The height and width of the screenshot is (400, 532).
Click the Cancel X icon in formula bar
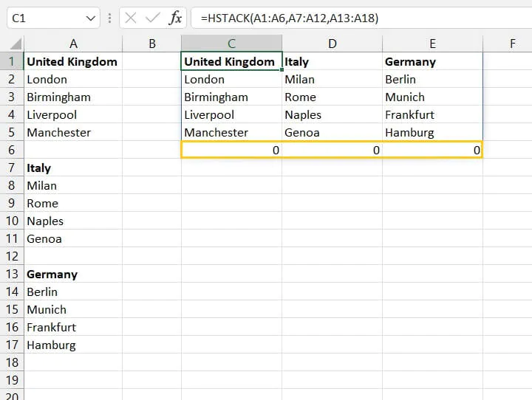tap(131, 18)
